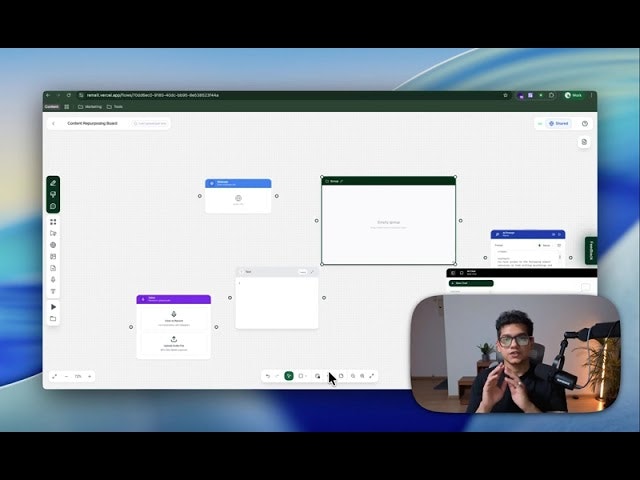Click the redo arrow in bottom toolbar
Screen dimensions: 640x480
click(x=277, y=376)
